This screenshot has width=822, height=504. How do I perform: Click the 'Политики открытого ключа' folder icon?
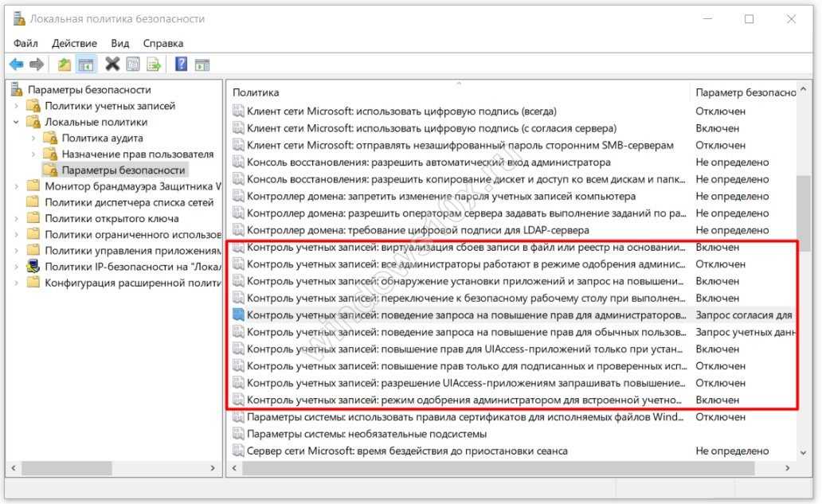[x=33, y=218]
